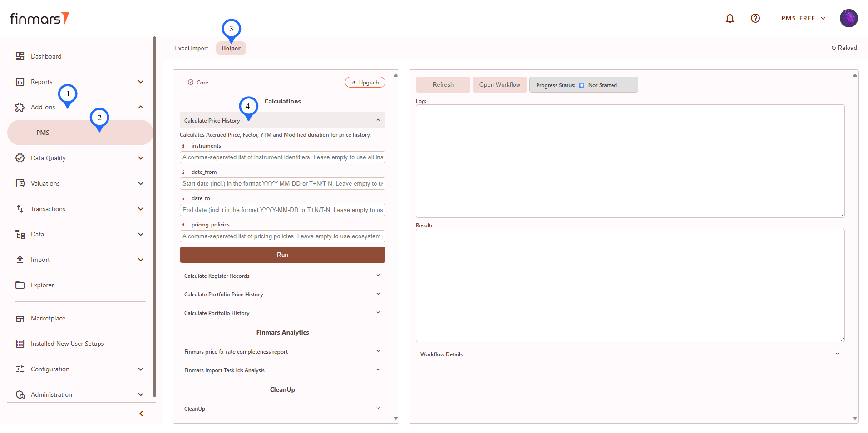Open the user profile avatar

pos(848,18)
